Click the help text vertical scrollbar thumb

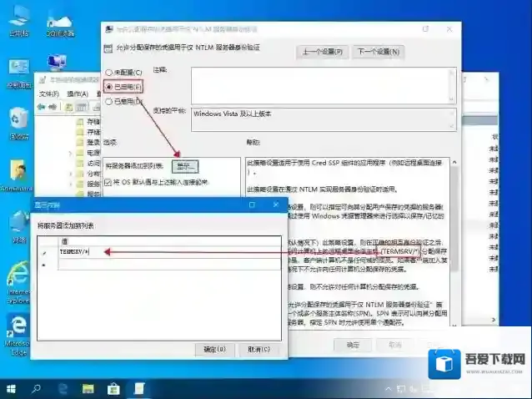[x=454, y=217]
